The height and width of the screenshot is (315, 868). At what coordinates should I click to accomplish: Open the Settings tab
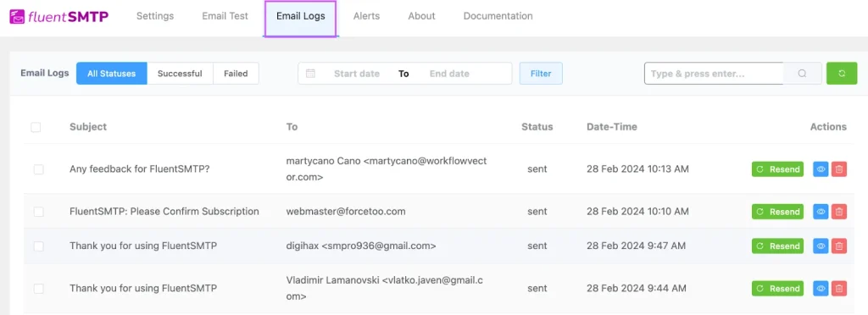(x=155, y=16)
